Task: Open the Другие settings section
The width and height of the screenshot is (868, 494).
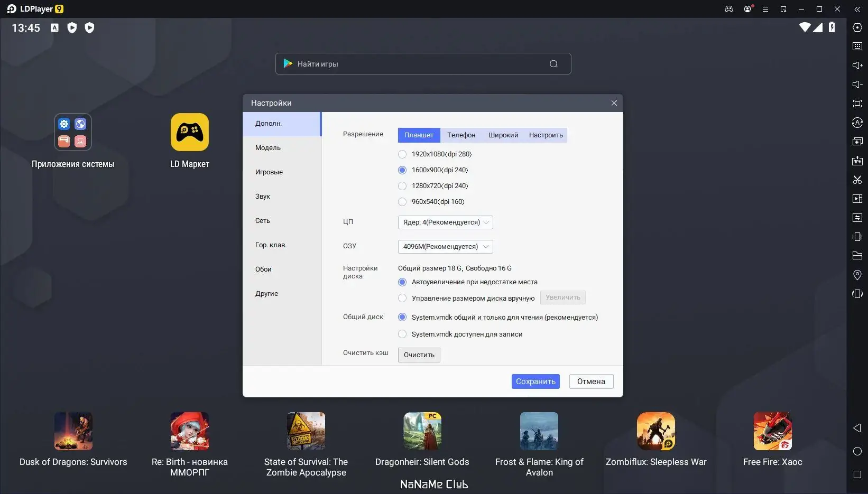Action: pyautogui.click(x=282, y=294)
